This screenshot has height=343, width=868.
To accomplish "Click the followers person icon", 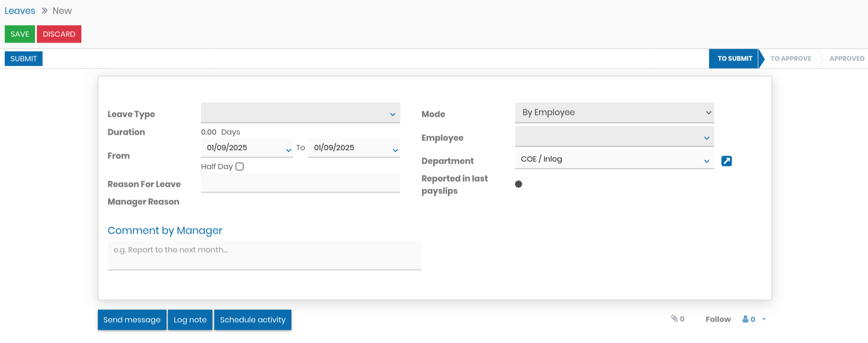I will [745, 319].
